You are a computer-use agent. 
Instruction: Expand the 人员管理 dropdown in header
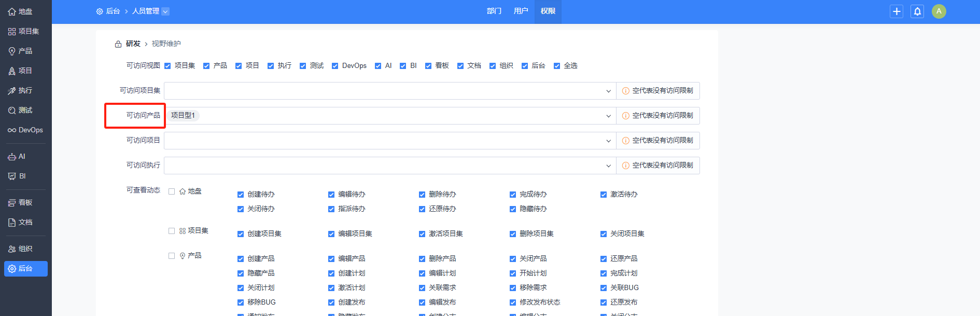pyautogui.click(x=165, y=11)
